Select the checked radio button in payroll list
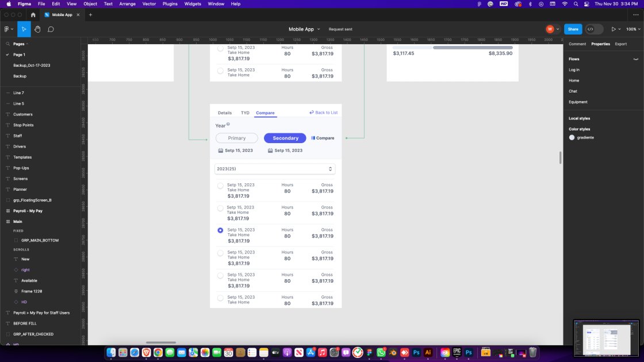This screenshot has height=362, width=644. [220, 230]
